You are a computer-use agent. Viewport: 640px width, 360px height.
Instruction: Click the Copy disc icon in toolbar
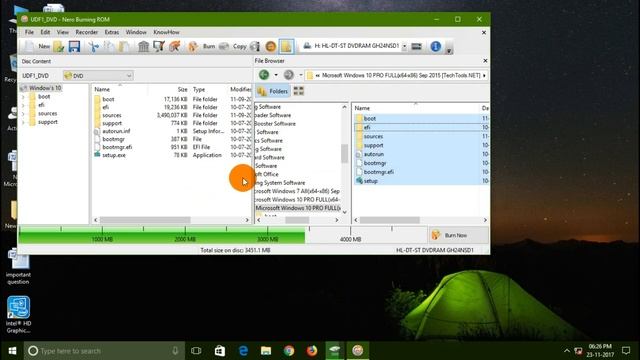(x=224, y=47)
